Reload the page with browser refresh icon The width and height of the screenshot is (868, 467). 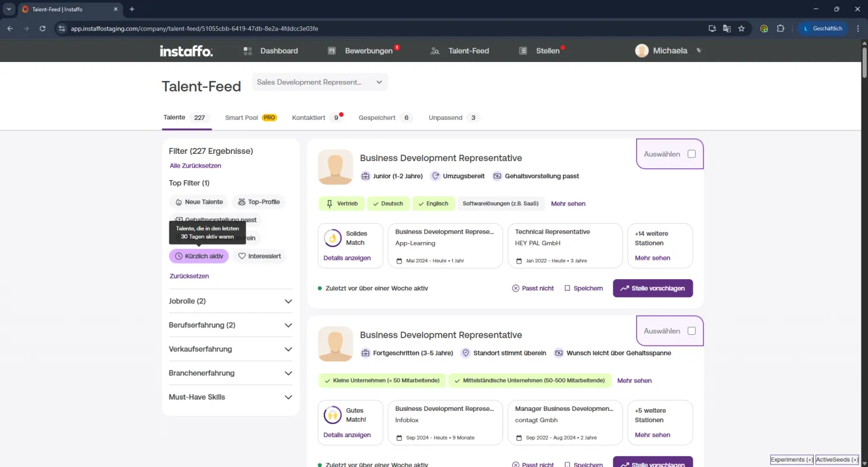point(42,28)
